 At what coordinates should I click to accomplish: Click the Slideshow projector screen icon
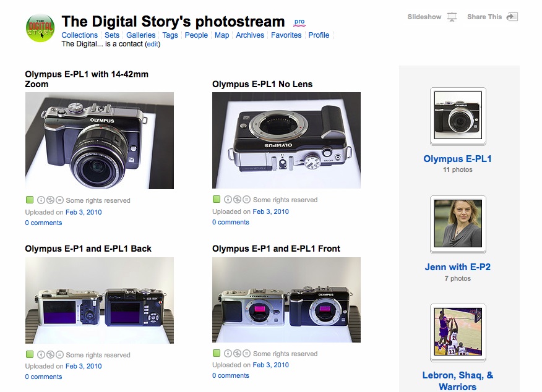point(452,17)
